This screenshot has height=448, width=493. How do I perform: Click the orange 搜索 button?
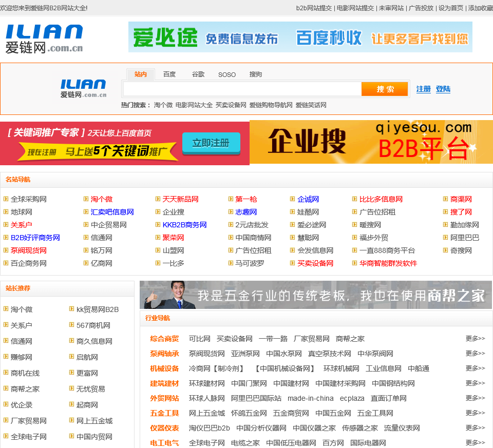[385, 89]
